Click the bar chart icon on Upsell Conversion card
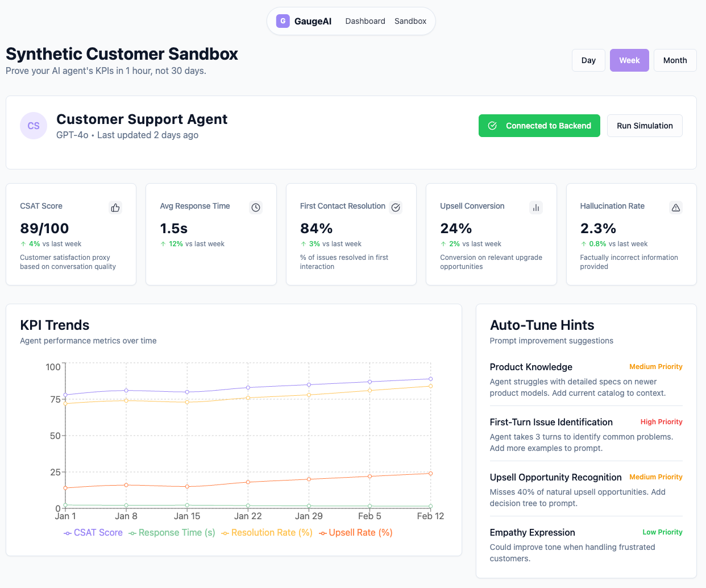The width and height of the screenshot is (706, 588). 535,208
